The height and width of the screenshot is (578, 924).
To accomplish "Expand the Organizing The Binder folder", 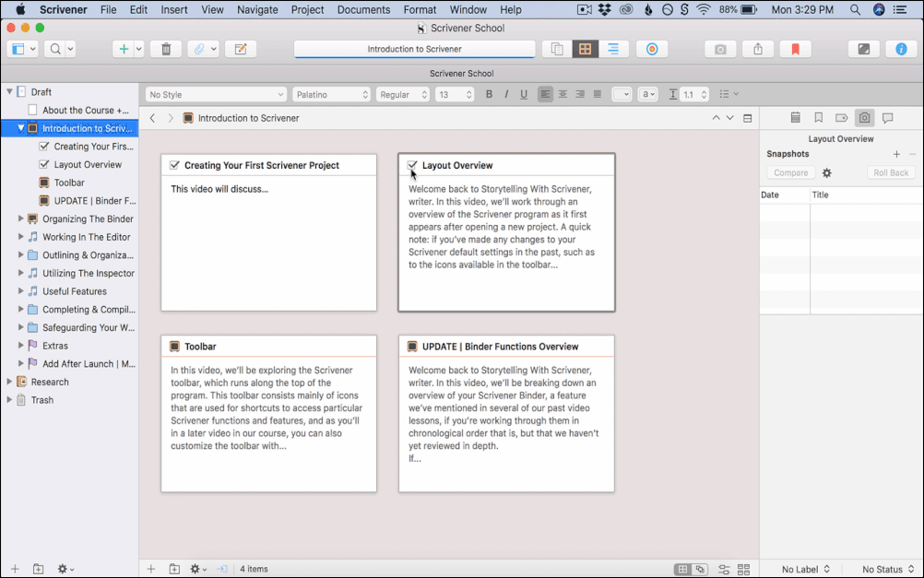I will [x=21, y=219].
